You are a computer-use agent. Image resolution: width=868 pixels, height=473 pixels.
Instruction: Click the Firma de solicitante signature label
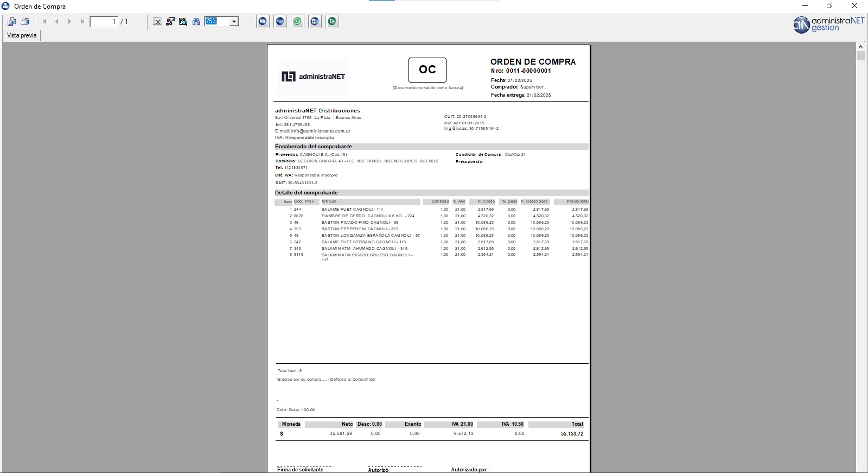(x=300, y=470)
